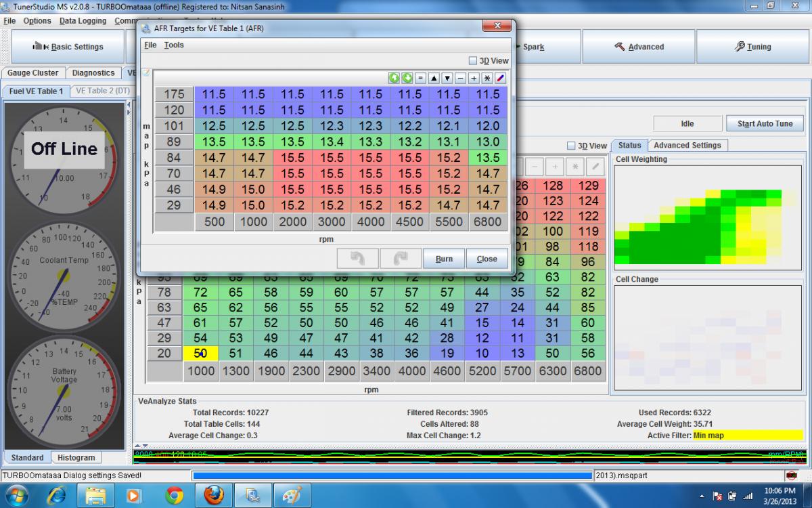Switch to the Histogram tab
The image size is (812, 508).
(x=76, y=457)
